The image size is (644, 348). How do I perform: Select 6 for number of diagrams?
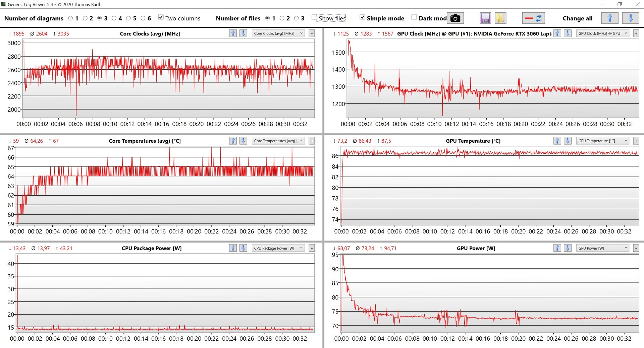pos(143,18)
